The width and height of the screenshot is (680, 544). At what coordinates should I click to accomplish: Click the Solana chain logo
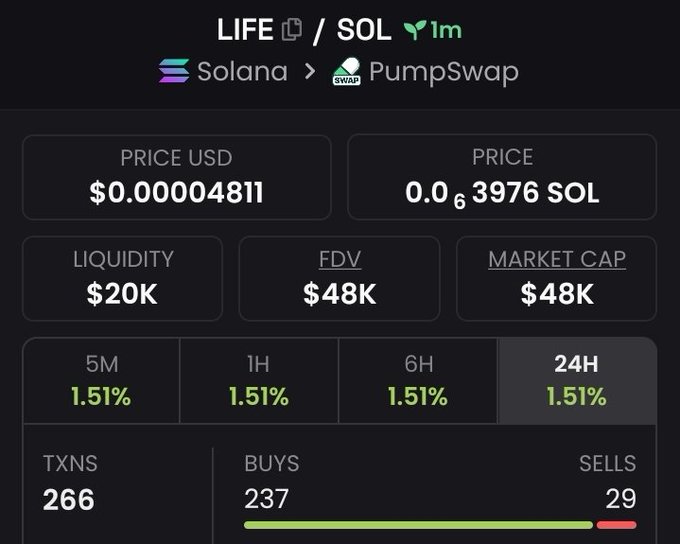click(x=174, y=71)
